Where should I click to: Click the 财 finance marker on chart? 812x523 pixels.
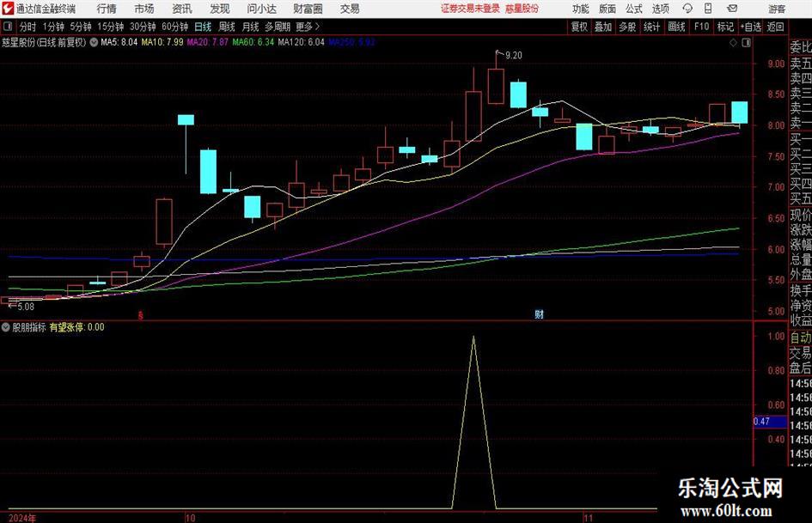click(539, 313)
